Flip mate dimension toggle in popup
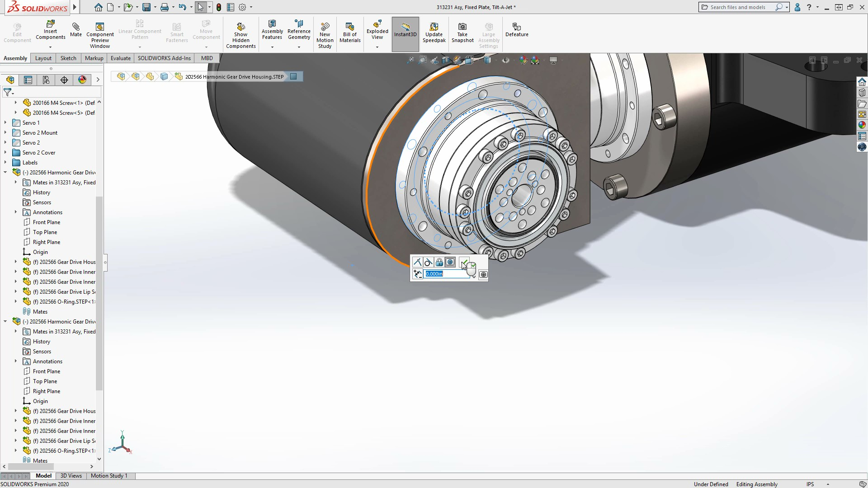Viewport: 868px width, 488px height. coord(417,274)
